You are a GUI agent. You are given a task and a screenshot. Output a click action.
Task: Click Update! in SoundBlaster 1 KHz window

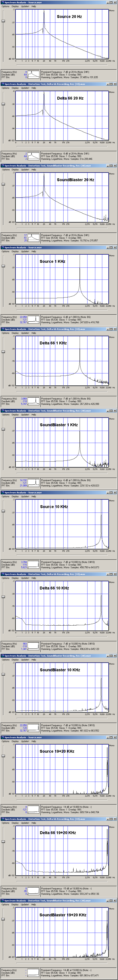pyautogui.click(x=25, y=415)
